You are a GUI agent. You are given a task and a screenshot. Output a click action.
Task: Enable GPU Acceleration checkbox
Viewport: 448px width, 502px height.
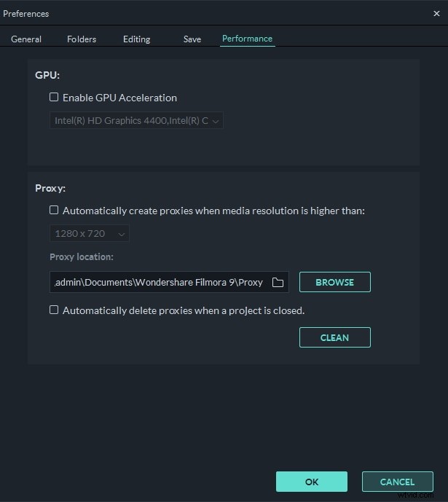[54, 98]
